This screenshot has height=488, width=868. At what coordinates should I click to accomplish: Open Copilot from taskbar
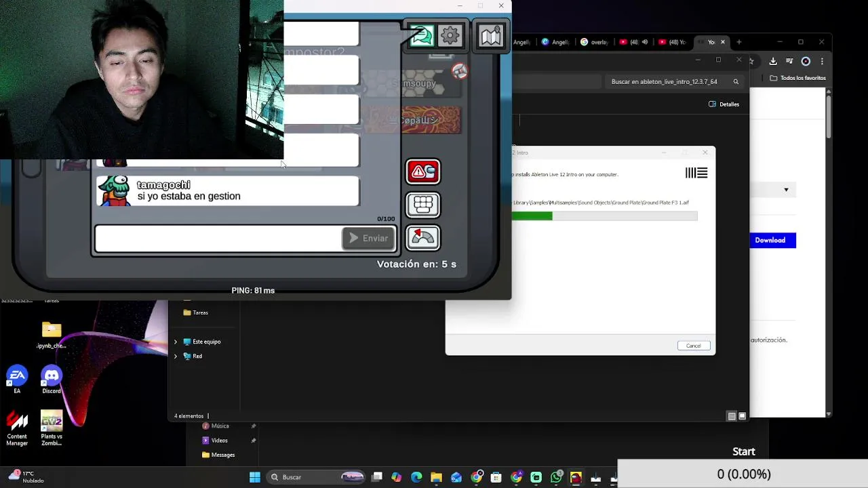point(397,477)
